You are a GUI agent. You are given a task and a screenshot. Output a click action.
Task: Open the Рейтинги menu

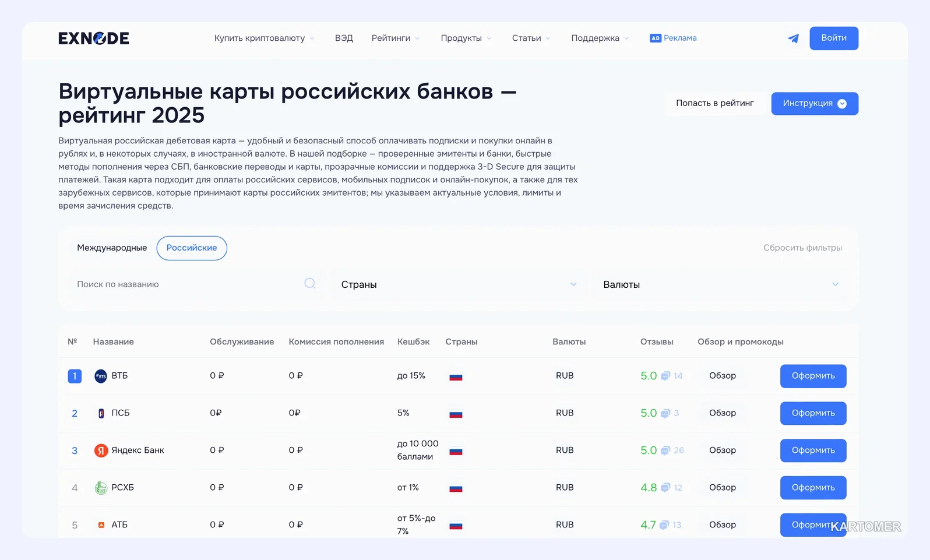(396, 38)
